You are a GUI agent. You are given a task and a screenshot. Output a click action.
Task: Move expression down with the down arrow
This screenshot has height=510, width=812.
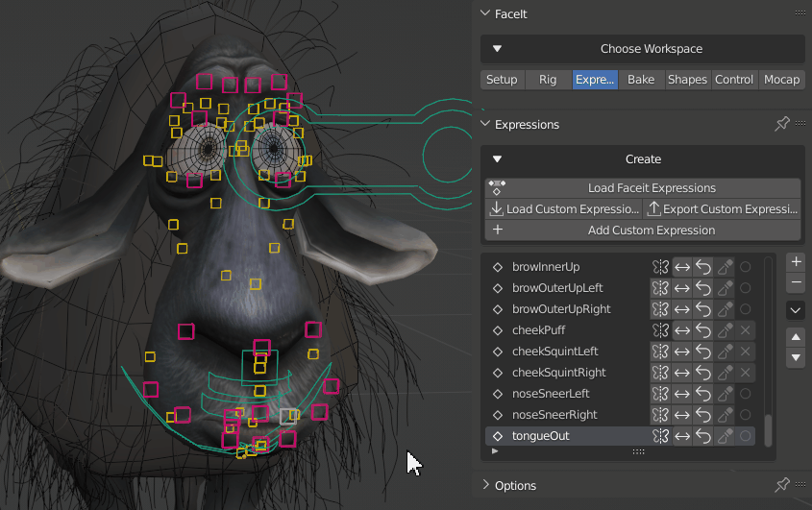[796, 357]
